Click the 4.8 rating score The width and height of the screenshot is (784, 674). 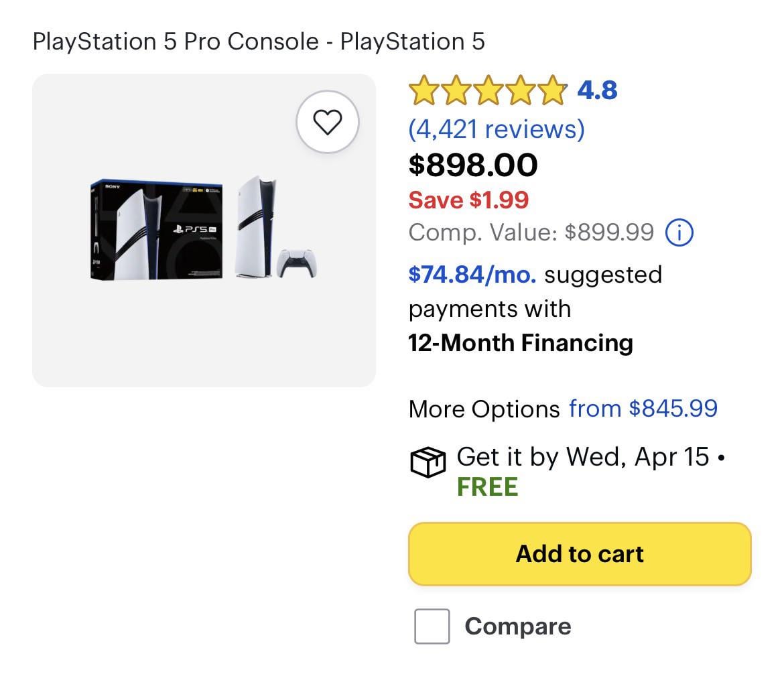[597, 90]
